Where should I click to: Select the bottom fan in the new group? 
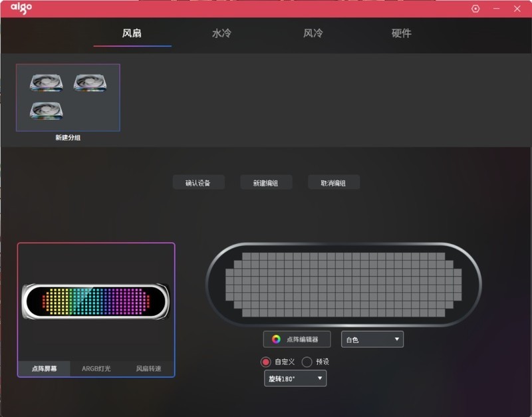click(x=47, y=112)
